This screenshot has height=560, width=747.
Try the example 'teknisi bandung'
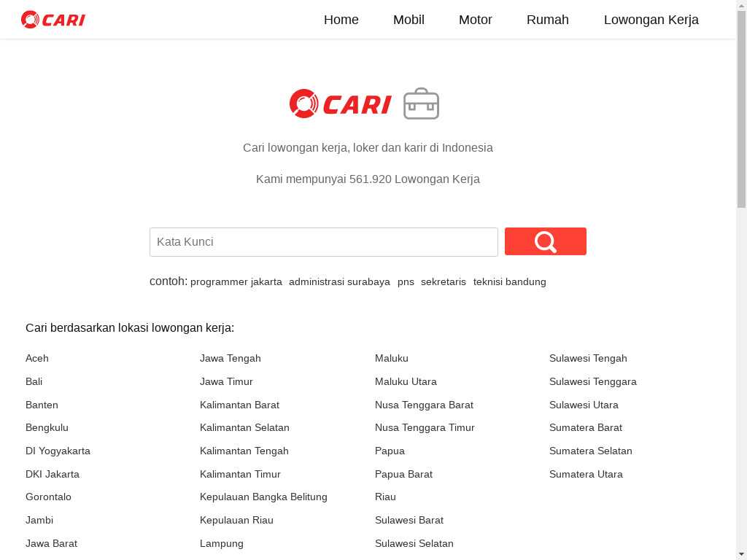point(510,282)
